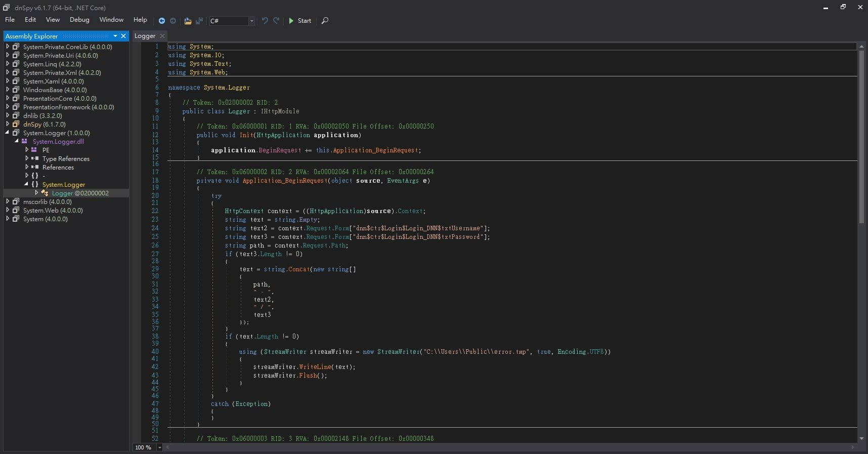Click the System (4.0.0.0) assembly icon
The width and height of the screenshot is (868, 454).
click(x=16, y=219)
